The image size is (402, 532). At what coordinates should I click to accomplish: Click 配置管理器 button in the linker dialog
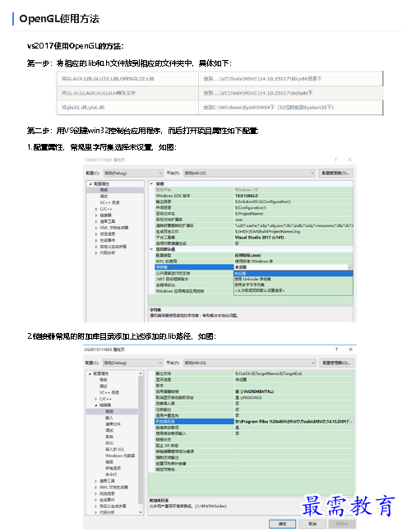coord(336,363)
